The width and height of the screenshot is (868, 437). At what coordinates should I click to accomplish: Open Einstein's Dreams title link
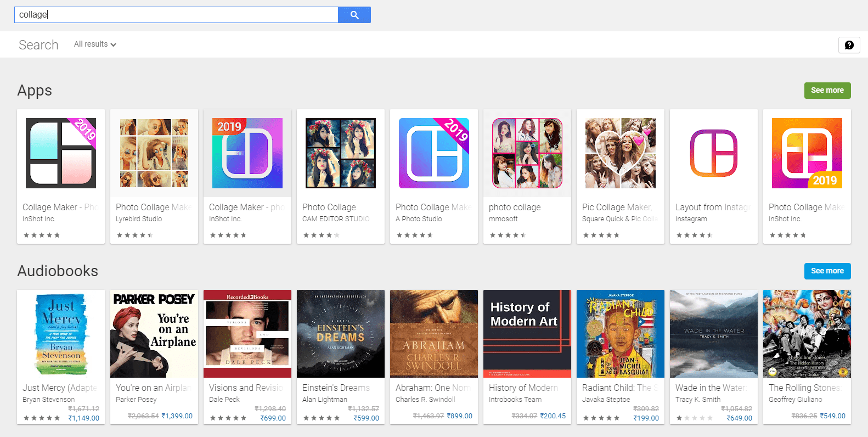coord(336,388)
